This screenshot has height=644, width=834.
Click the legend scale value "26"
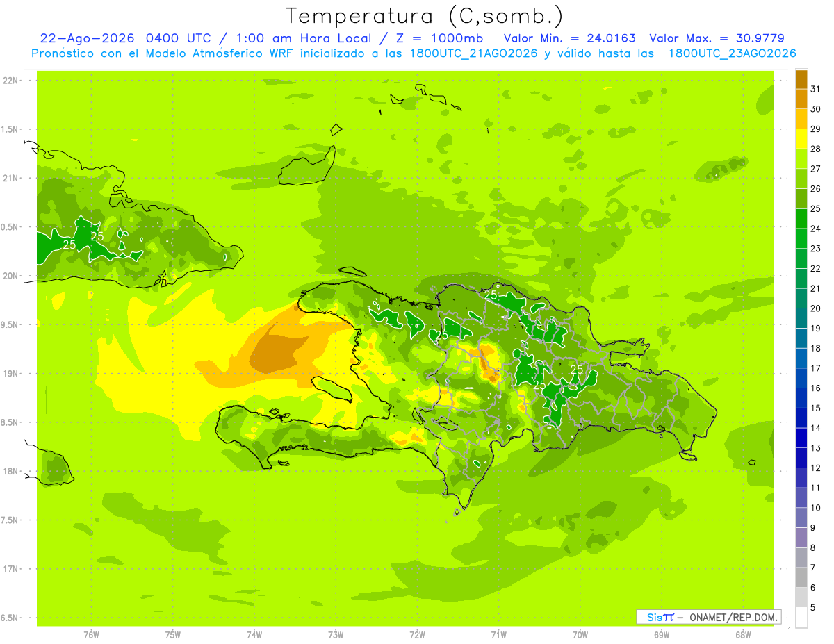(816, 189)
